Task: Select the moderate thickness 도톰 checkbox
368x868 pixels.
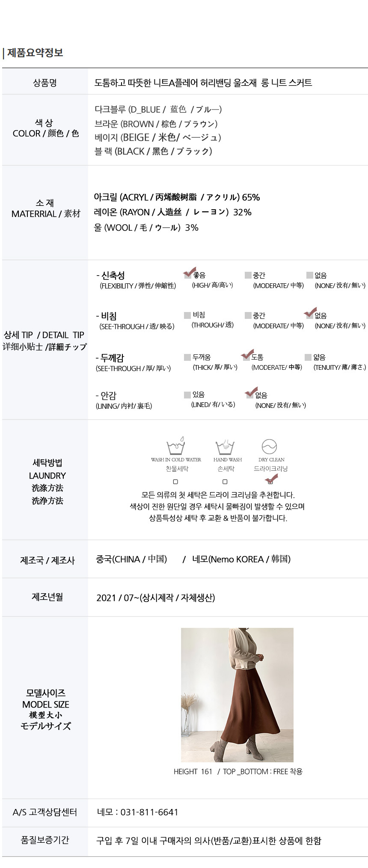Action: [246, 357]
